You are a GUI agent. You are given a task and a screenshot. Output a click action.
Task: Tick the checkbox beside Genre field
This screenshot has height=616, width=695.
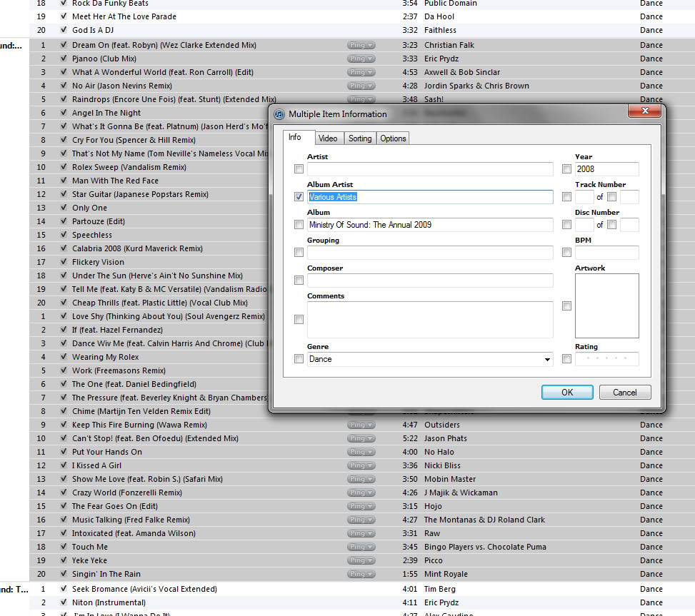(x=299, y=359)
